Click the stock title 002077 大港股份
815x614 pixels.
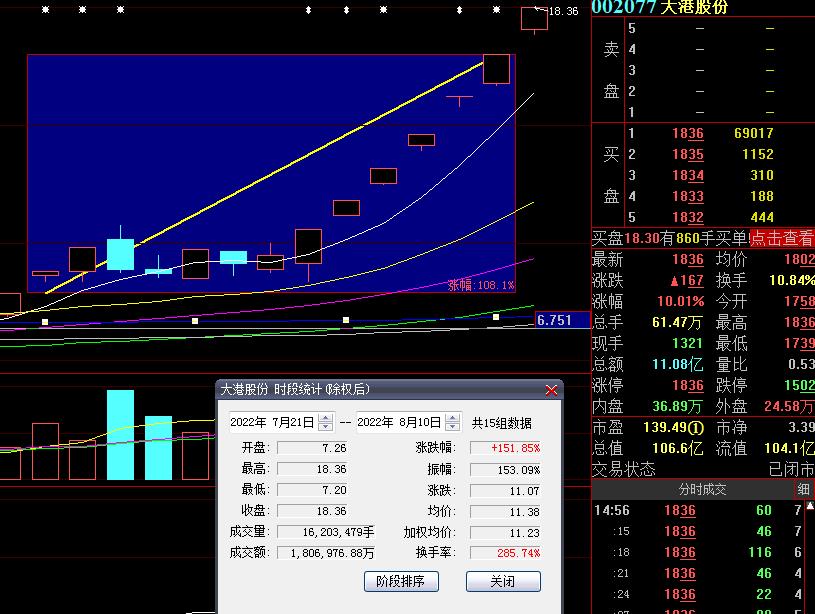click(x=659, y=7)
